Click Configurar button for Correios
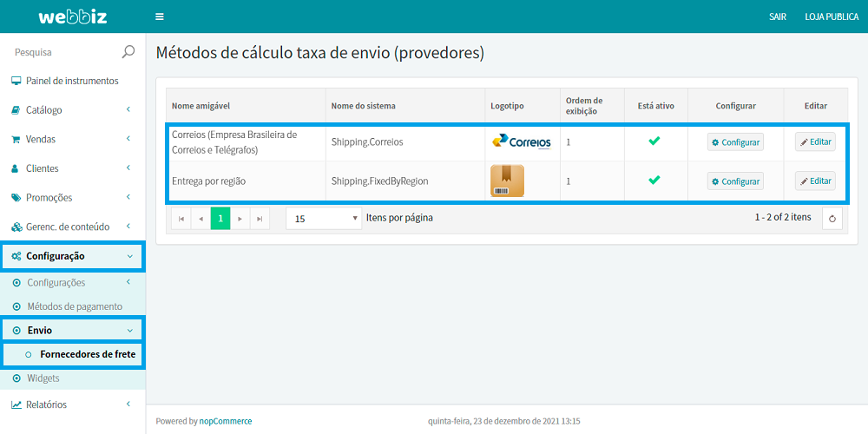 click(735, 141)
